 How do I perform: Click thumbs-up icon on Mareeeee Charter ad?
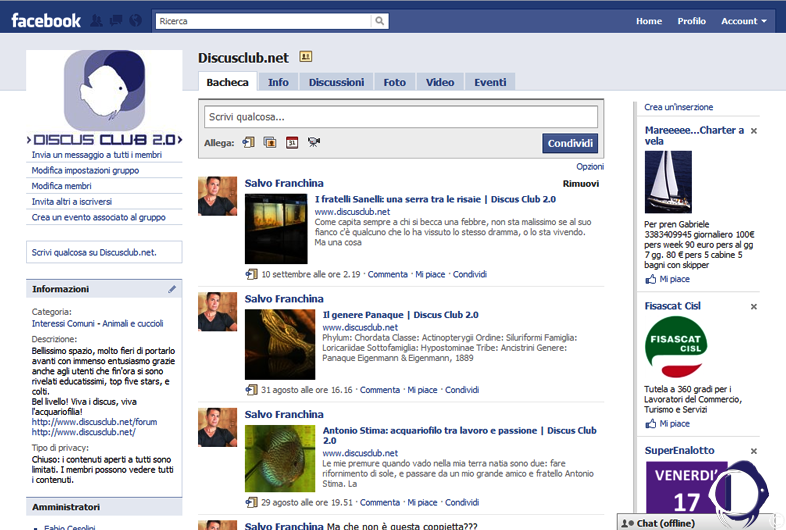(x=651, y=279)
